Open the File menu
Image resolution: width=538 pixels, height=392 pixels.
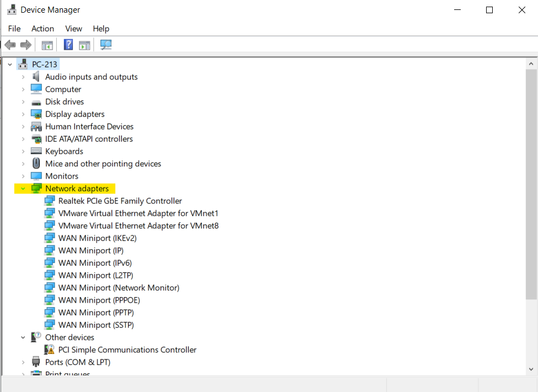(x=14, y=29)
